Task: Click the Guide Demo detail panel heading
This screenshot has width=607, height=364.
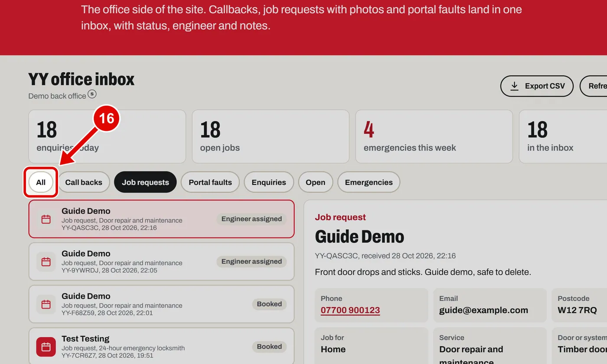Action: pos(359,237)
